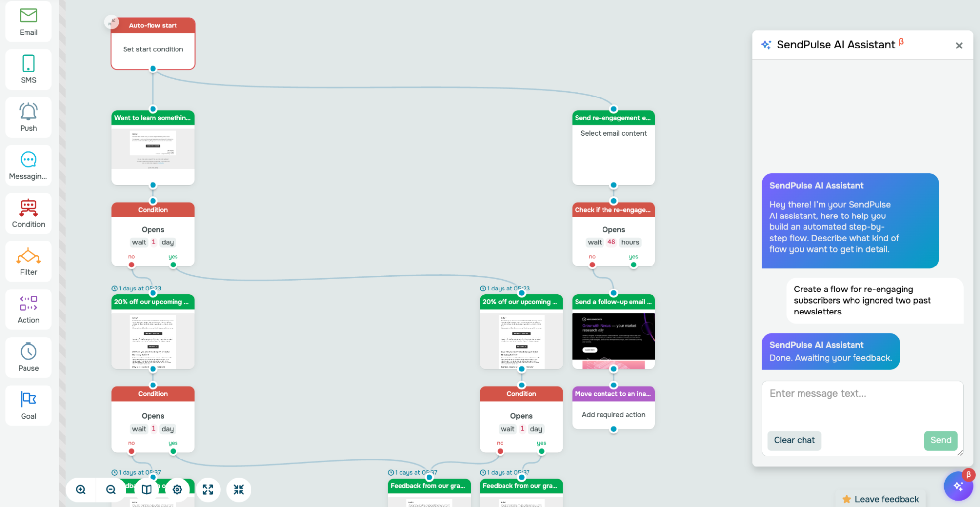Add a Goal element from the sidebar

28,405
